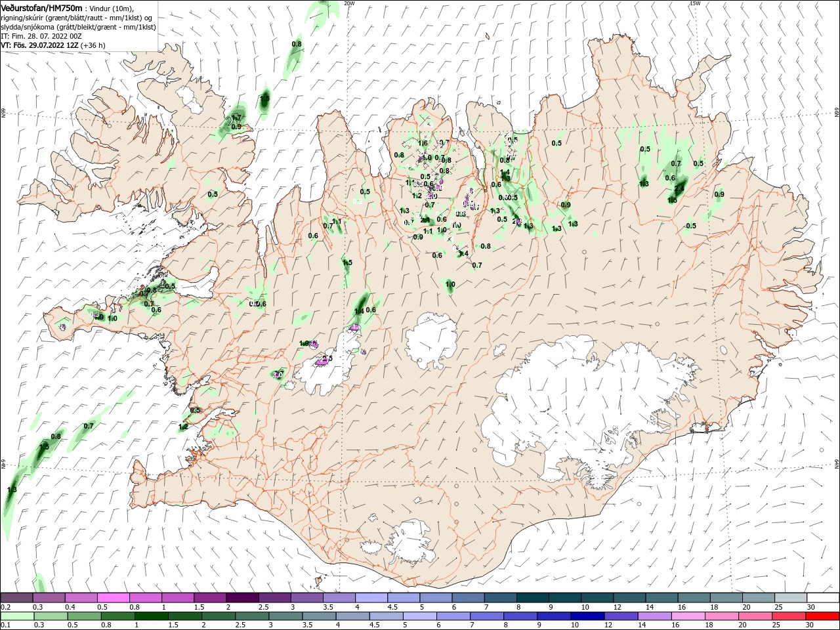The width and height of the screenshot is (840, 630).
Task: Click the deep navy rain swatch between 10 and 12
Action: click(587, 616)
